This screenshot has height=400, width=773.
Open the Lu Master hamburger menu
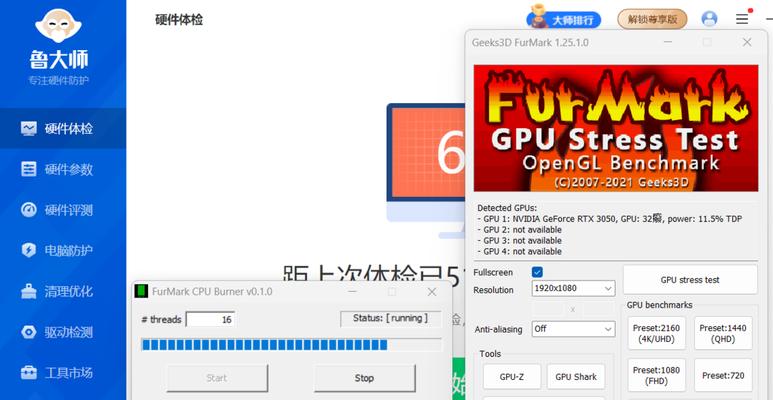click(x=742, y=19)
